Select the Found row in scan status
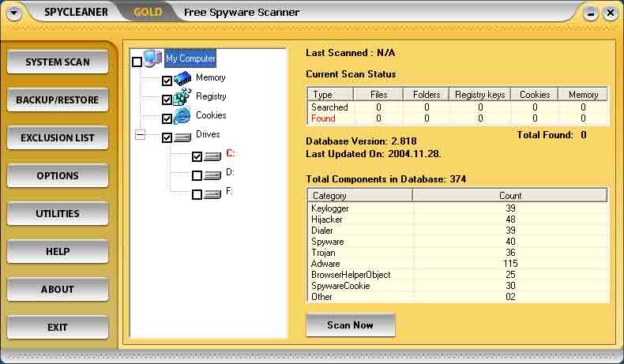The height and width of the screenshot is (364, 624). point(457,118)
